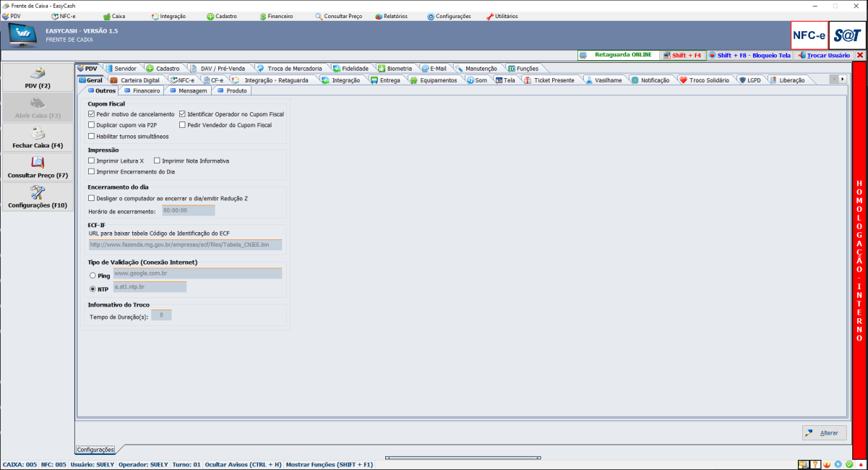The image size is (868, 470).
Task: Click red up-arrow in status bar
Action: click(x=860, y=464)
